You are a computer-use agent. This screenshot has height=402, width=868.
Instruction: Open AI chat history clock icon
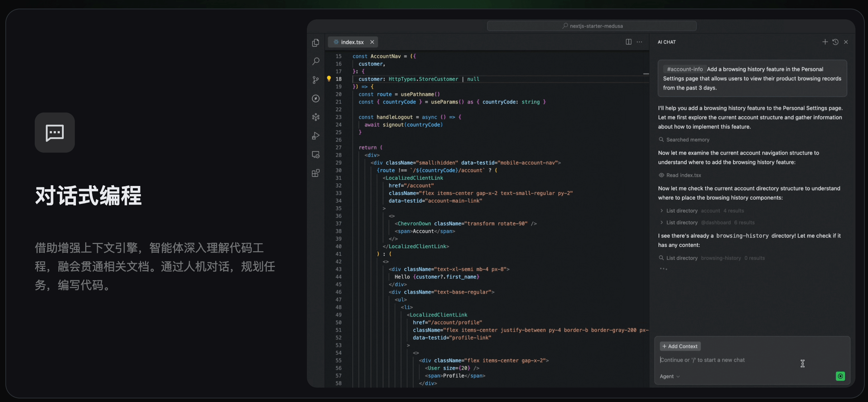[x=835, y=42]
